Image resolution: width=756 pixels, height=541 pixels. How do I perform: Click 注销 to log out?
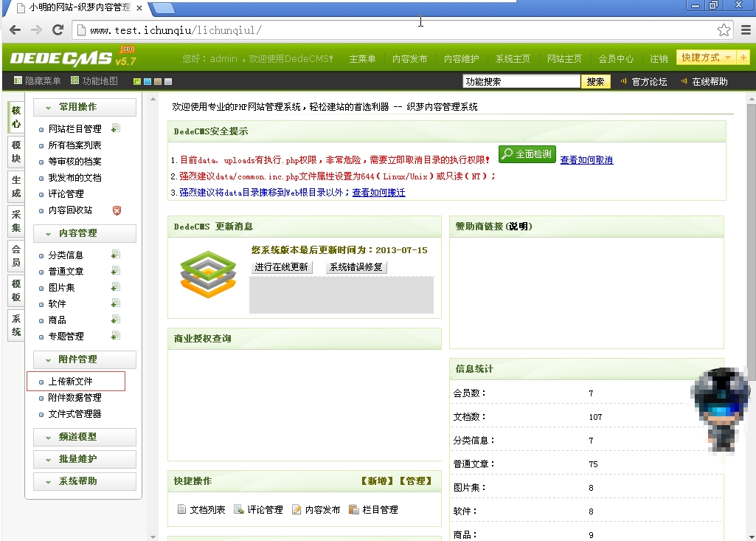coord(659,59)
